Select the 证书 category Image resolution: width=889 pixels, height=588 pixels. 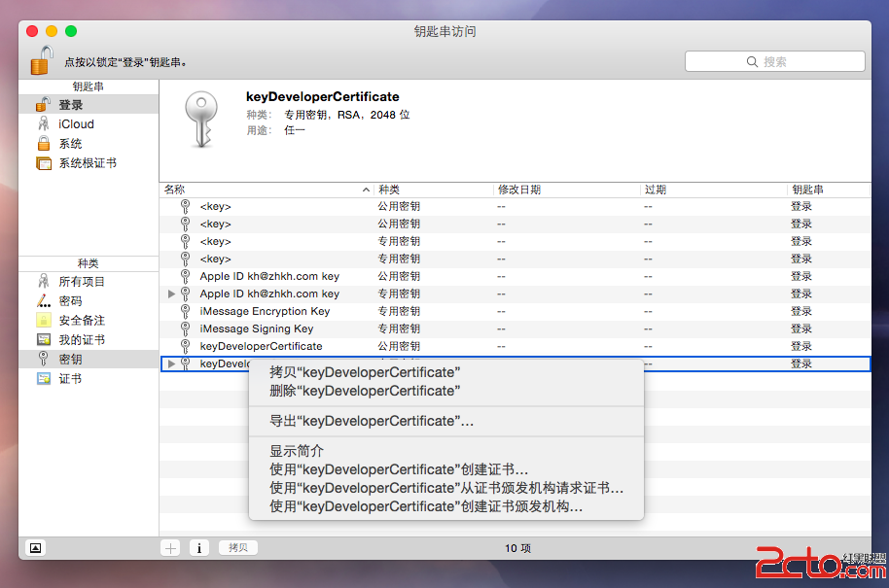(70, 379)
